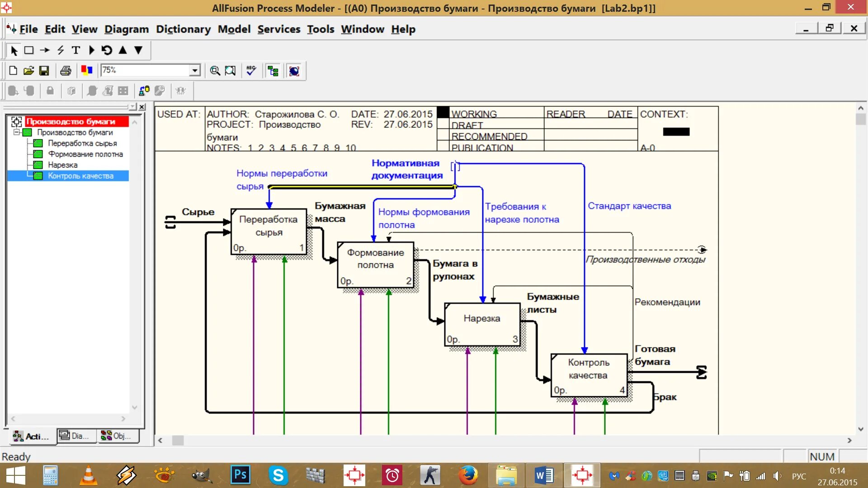Select the Text block tool
The image size is (868, 488).
[76, 50]
